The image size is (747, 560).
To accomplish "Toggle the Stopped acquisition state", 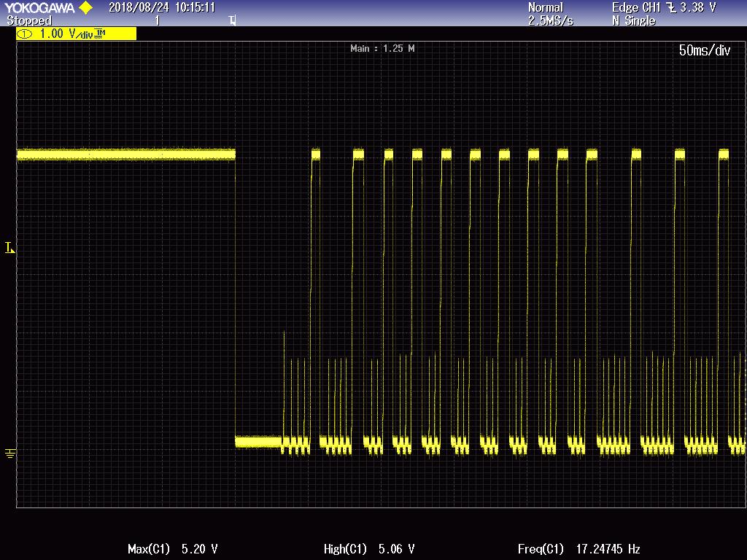I will (x=29, y=20).
